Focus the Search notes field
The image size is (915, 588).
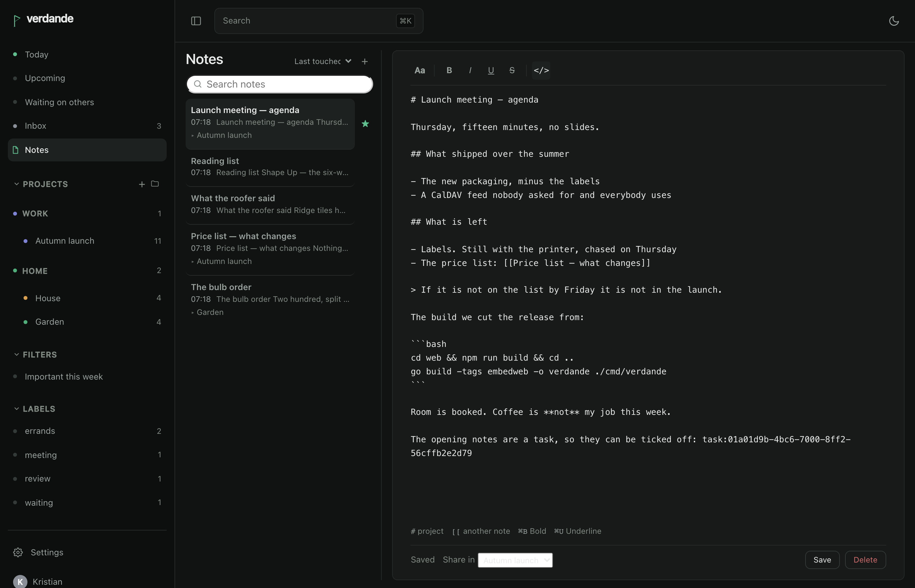tap(279, 84)
